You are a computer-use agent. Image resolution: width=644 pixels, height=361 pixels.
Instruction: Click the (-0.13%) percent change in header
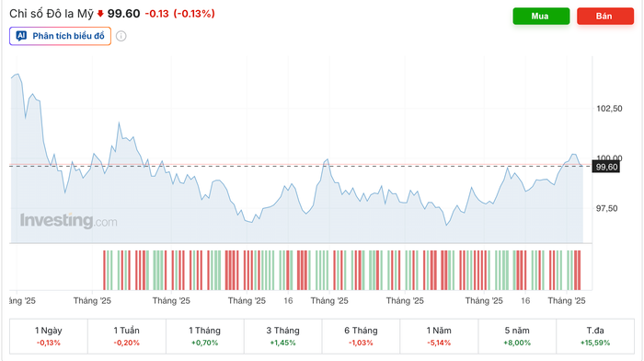tap(194, 14)
